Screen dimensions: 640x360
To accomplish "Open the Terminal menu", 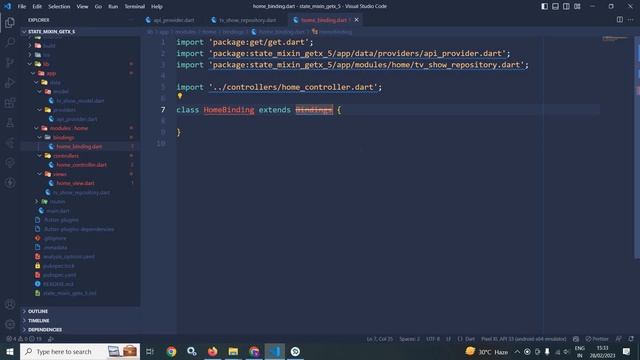I will tap(135, 6).
